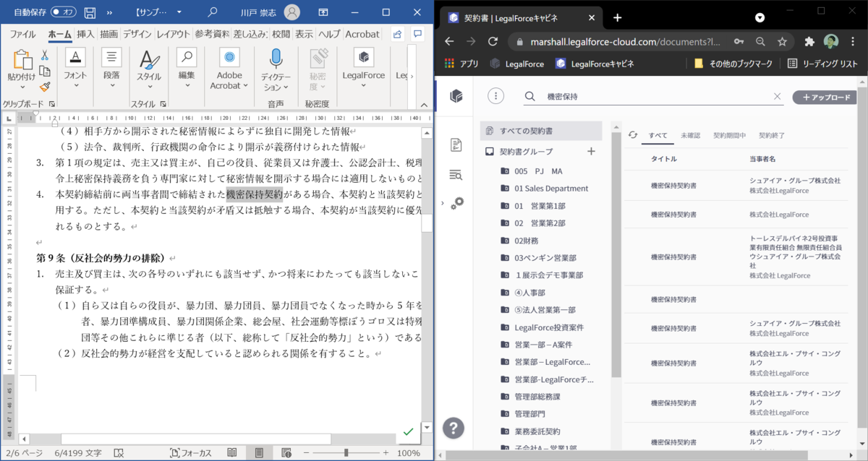Switch to Print Layout view icon
The height and width of the screenshot is (461, 868).
tap(258, 453)
